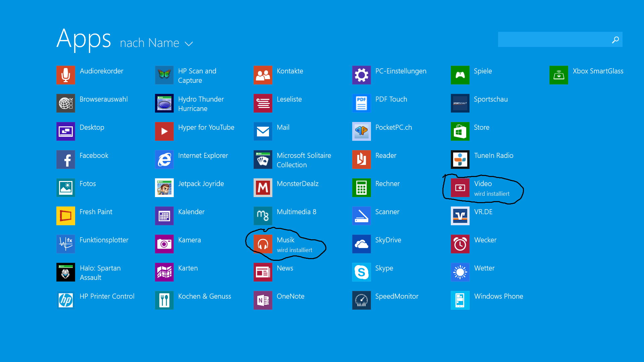Open the Multimedia 8 icon

point(263,216)
